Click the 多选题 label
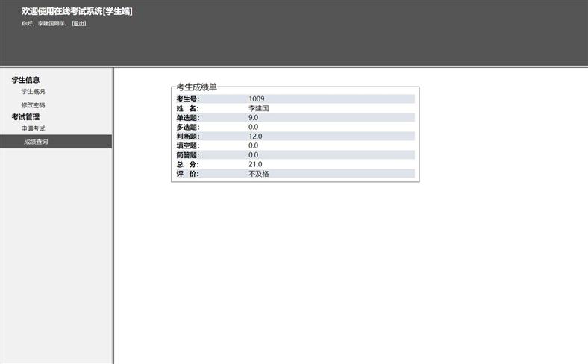Image resolution: width=588 pixels, height=364 pixels. pyautogui.click(x=188, y=127)
